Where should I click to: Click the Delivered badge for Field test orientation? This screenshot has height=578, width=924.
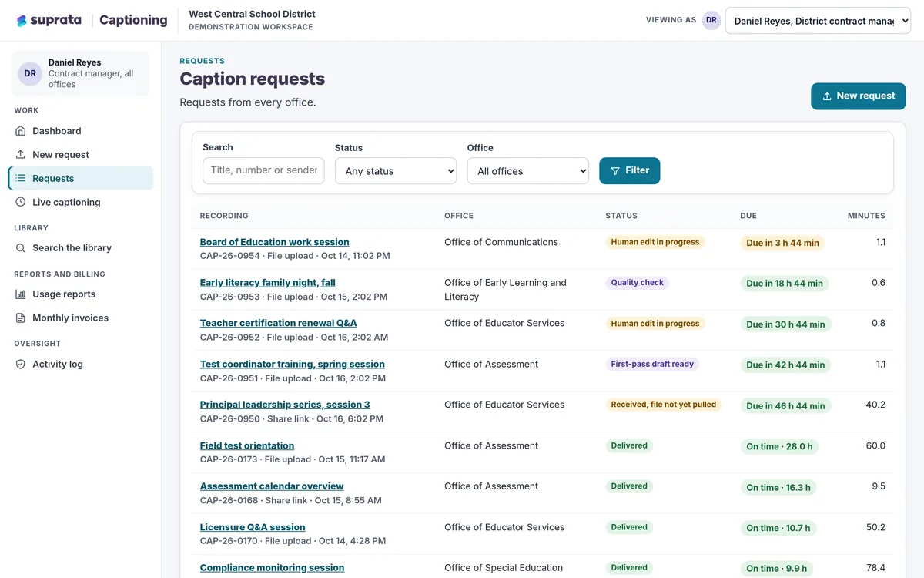[x=629, y=445]
